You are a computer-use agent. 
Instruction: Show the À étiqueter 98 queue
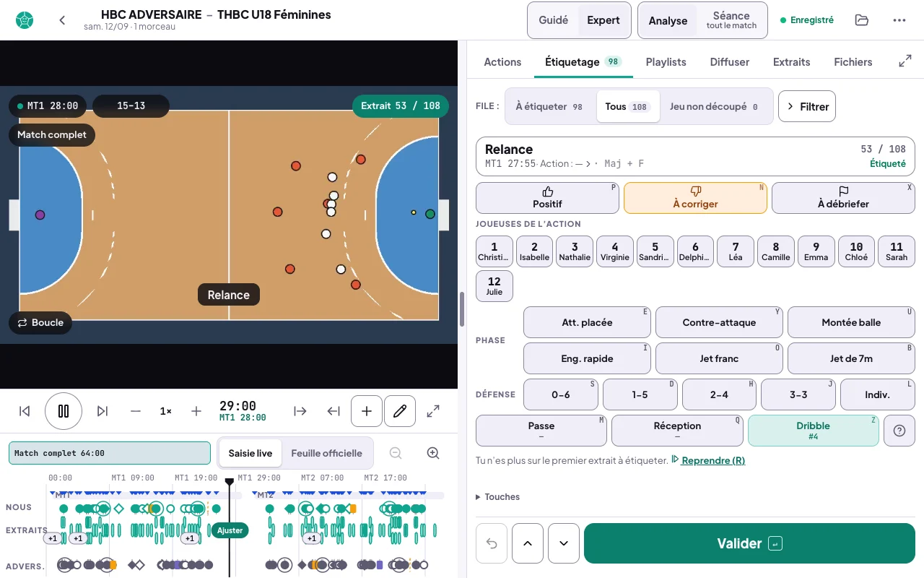(x=550, y=106)
